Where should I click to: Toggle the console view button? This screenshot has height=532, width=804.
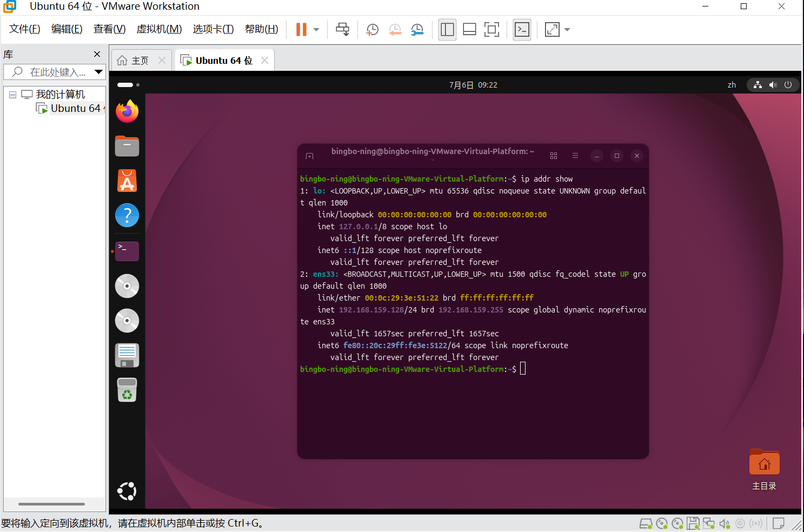tap(522, 29)
